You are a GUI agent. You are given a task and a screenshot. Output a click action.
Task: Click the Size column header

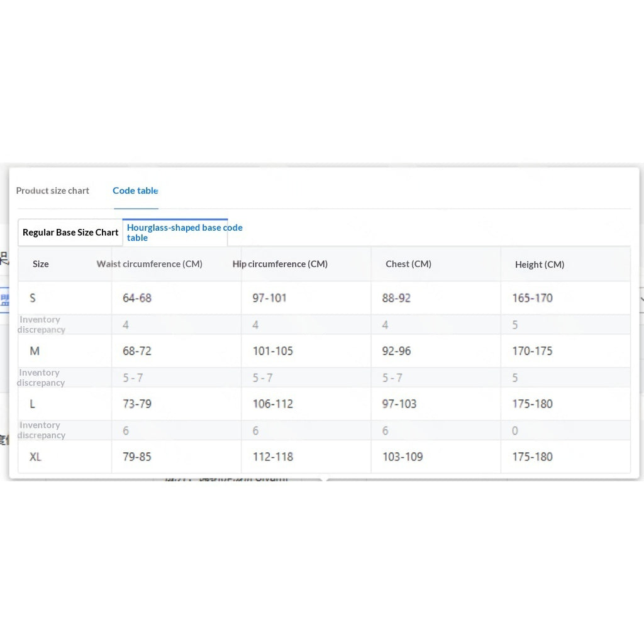coord(41,264)
